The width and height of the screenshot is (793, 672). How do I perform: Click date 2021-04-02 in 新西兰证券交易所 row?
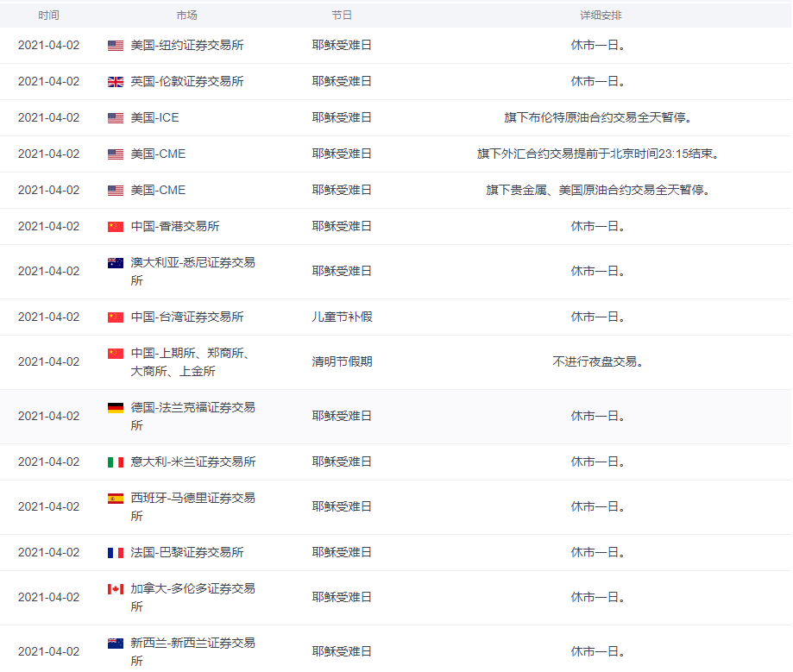48,651
